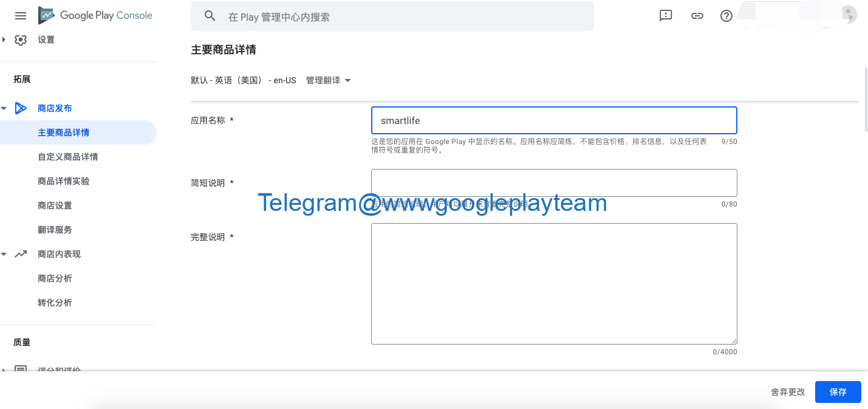
Task: Open the hamburger navigation menu
Action: pyautogui.click(x=21, y=16)
